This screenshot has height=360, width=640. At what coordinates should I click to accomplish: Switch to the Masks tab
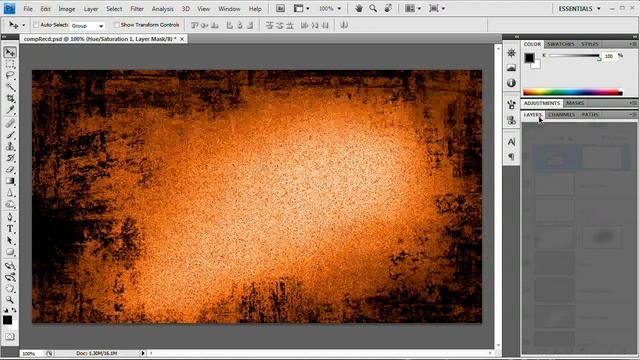tap(575, 103)
